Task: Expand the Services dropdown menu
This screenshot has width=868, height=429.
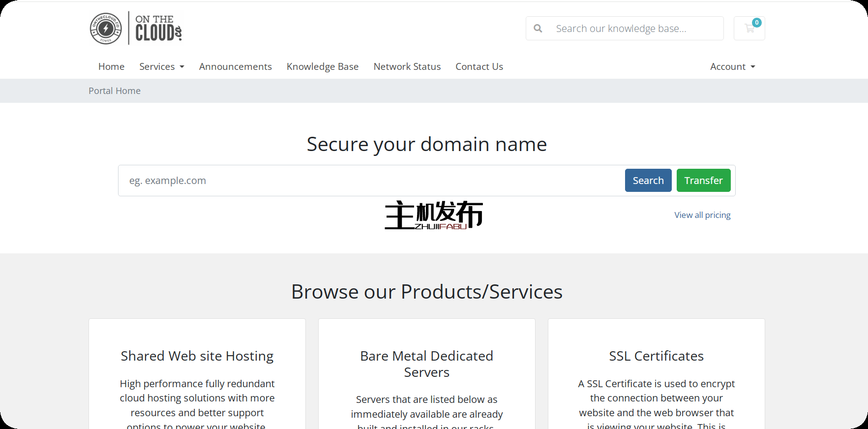Action: point(161,66)
